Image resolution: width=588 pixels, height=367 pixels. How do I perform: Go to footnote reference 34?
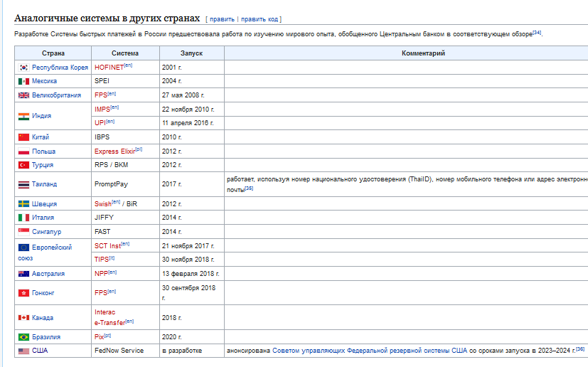click(537, 32)
